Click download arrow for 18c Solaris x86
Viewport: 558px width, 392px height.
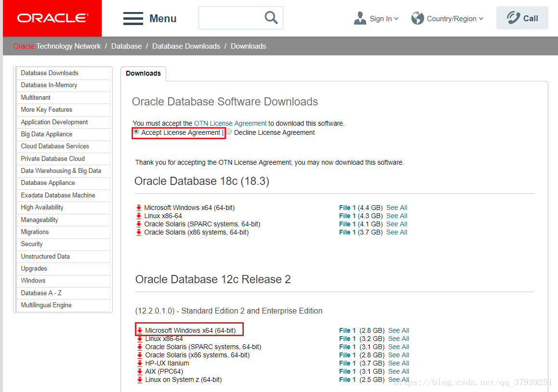(x=139, y=232)
